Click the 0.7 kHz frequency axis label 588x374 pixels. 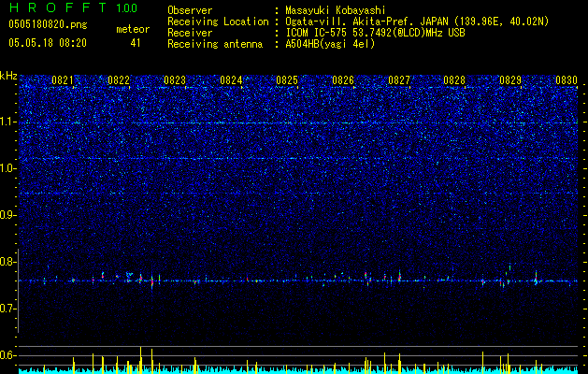click(x=8, y=309)
